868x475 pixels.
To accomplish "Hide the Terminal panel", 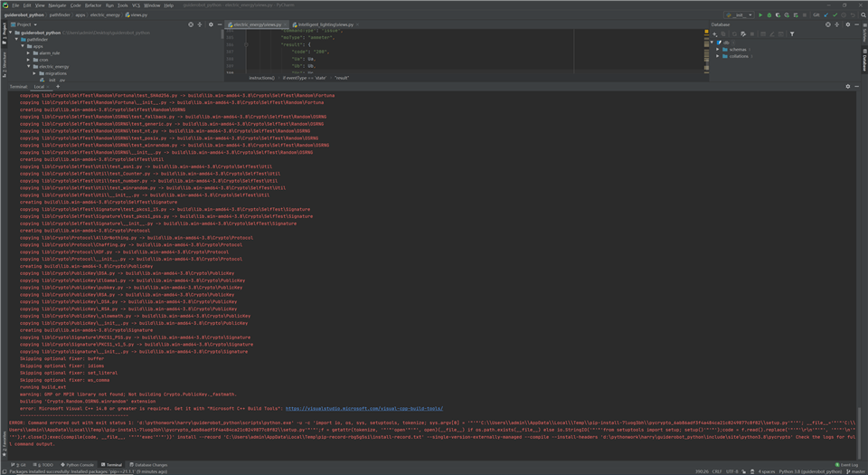I will point(856,86).
